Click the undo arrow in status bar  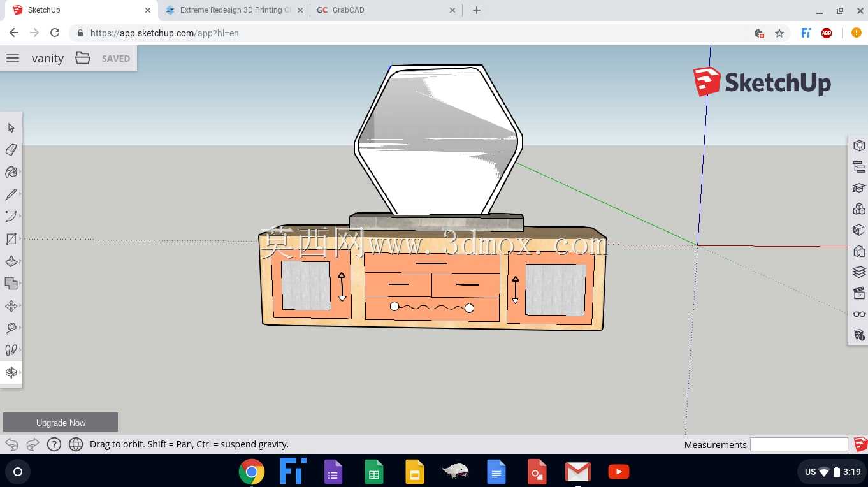(x=11, y=444)
